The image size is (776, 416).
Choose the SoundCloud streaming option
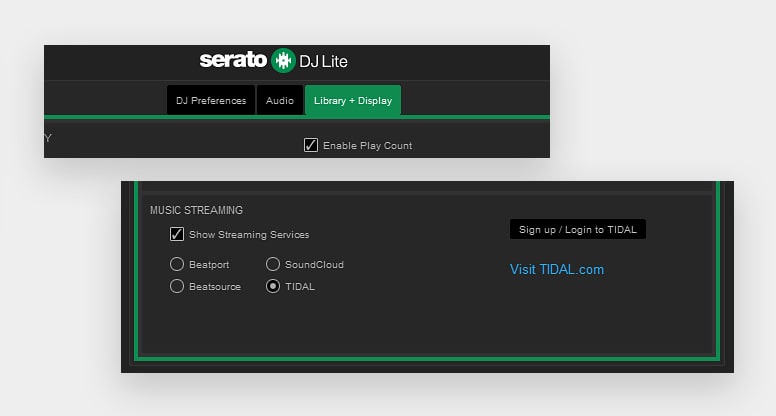pos(273,264)
